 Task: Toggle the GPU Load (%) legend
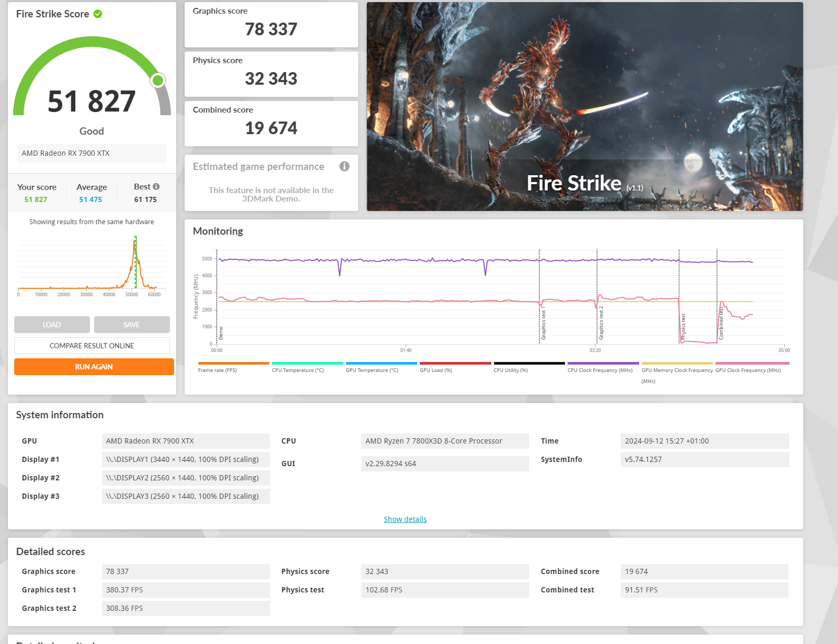(456, 367)
